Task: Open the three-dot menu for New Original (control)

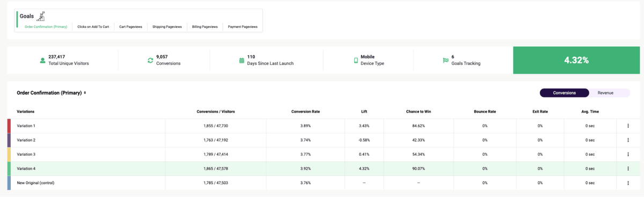Action: 628,183
